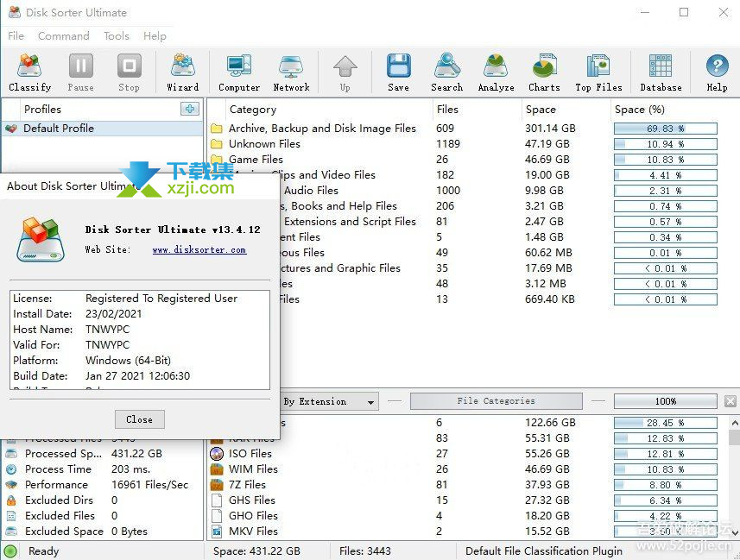
Task: Sort by the Space (%) column header
Action: click(x=640, y=110)
